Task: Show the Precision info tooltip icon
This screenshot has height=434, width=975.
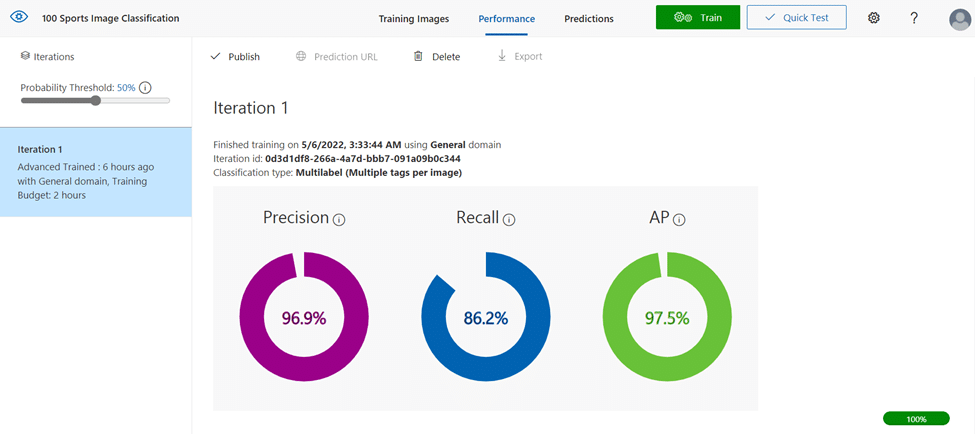Action: (x=339, y=219)
